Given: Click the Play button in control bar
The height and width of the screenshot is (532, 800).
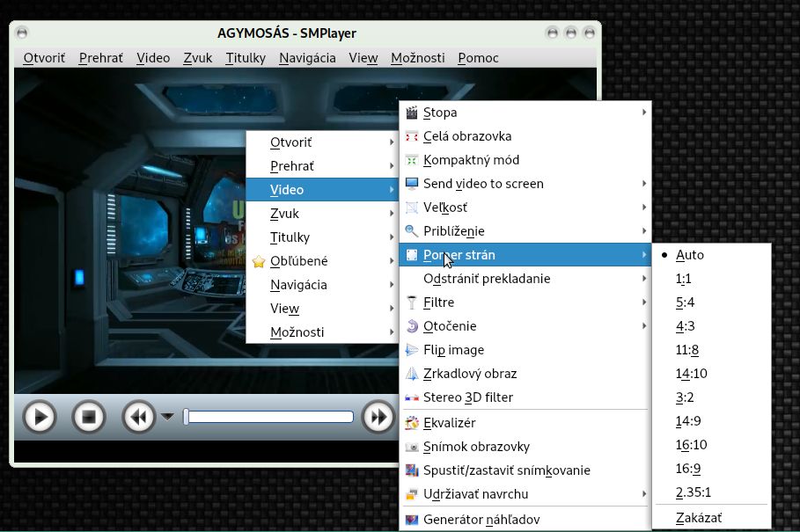Looking at the screenshot, I should point(40,417).
